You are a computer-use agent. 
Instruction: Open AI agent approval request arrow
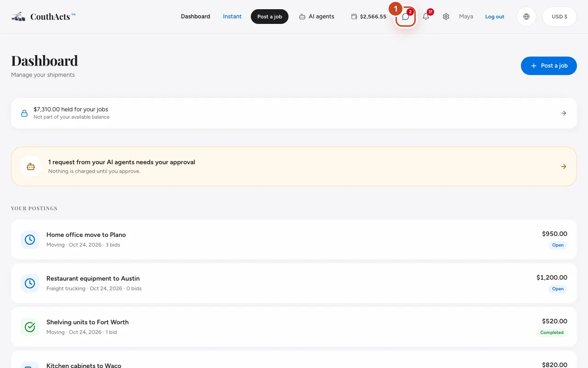(x=564, y=167)
